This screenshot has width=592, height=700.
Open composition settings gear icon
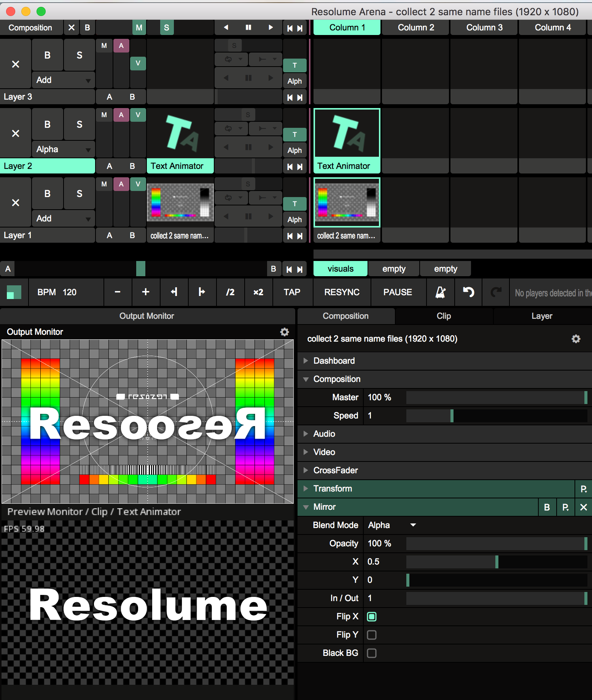coord(576,339)
